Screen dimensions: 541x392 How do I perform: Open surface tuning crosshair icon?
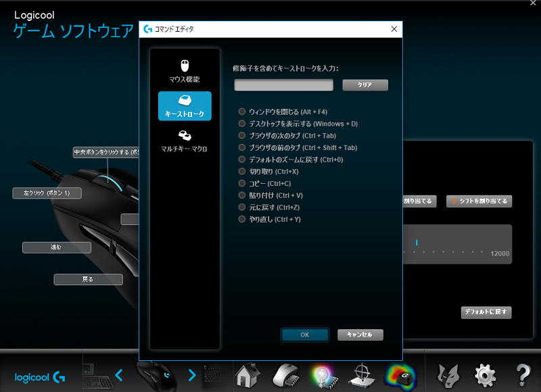(361, 376)
